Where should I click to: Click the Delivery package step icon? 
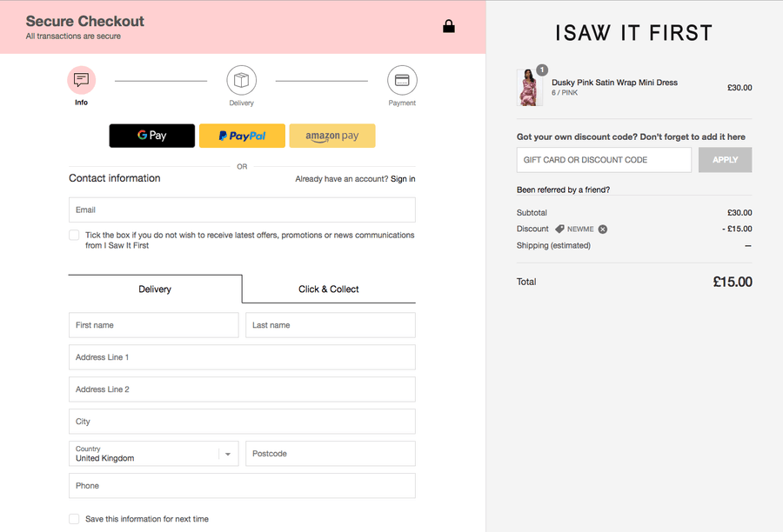click(x=242, y=79)
